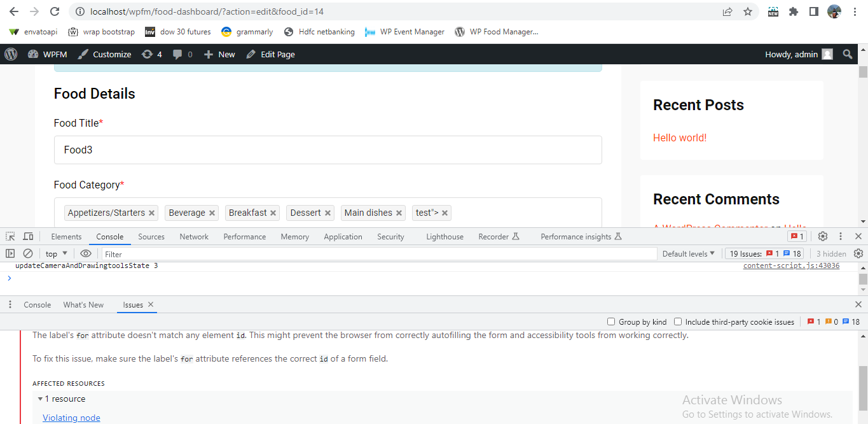Expand the top frame context selector
This screenshot has height=424, width=868.
point(55,253)
